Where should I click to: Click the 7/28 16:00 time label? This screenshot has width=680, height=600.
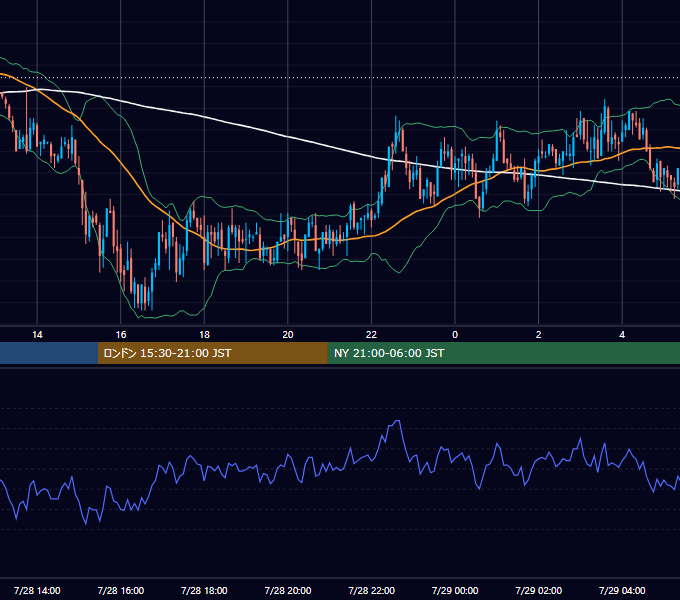pyautogui.click(x=121, y=590)
